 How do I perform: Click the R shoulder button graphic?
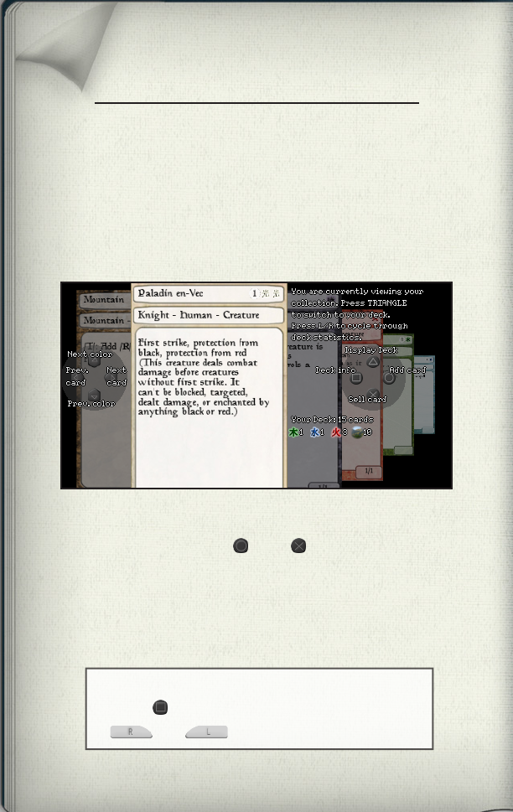click(131, 732)
